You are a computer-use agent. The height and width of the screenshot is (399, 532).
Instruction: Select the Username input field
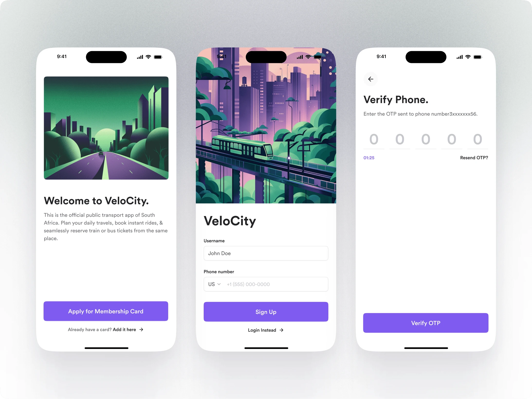266,253
